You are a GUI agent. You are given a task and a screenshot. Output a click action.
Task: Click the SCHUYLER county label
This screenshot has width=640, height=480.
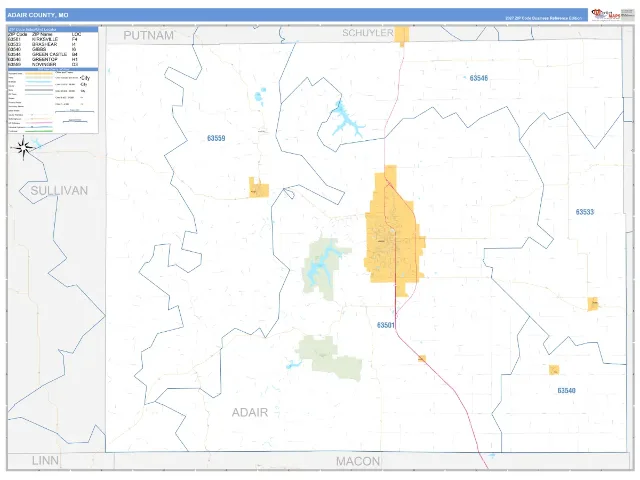point(367,33)
